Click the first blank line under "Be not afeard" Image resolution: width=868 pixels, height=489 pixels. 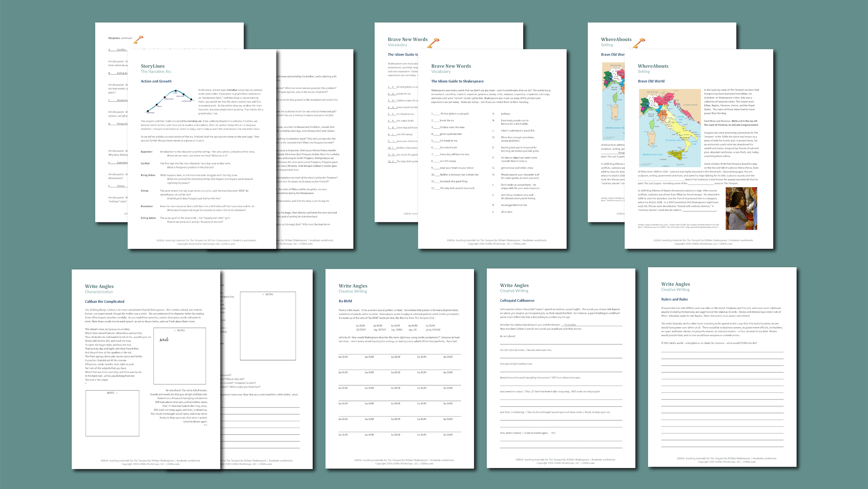561,343
